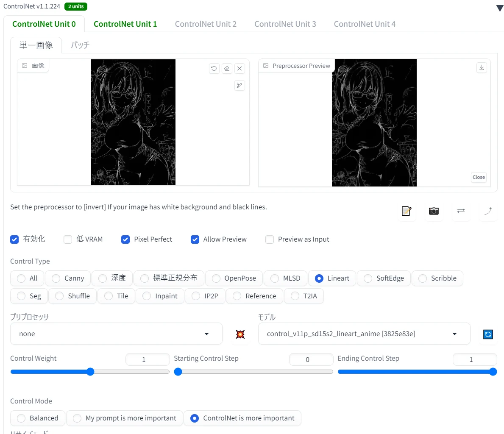The height and width of the screenshot is (434, 504).
Task: Open the 単一画像 single image tab
Action: 36,45
